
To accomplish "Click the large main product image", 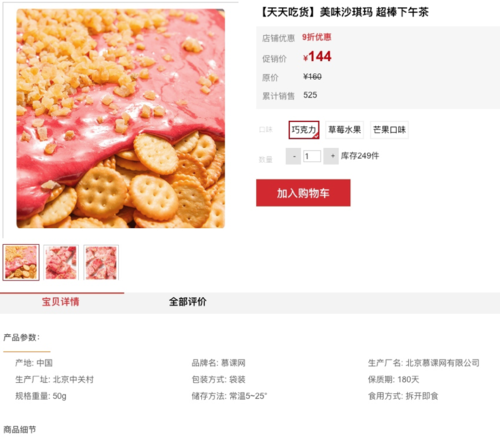I will pyautogui.click(x=121, y=118).
